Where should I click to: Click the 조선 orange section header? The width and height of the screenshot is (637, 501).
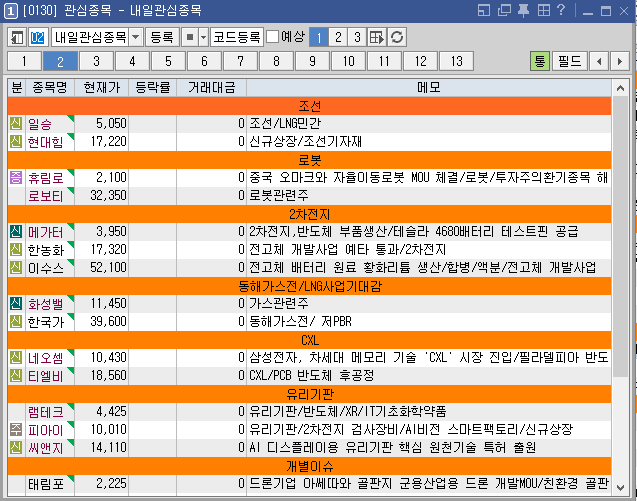pyautogui.click(x=310, y=106)
